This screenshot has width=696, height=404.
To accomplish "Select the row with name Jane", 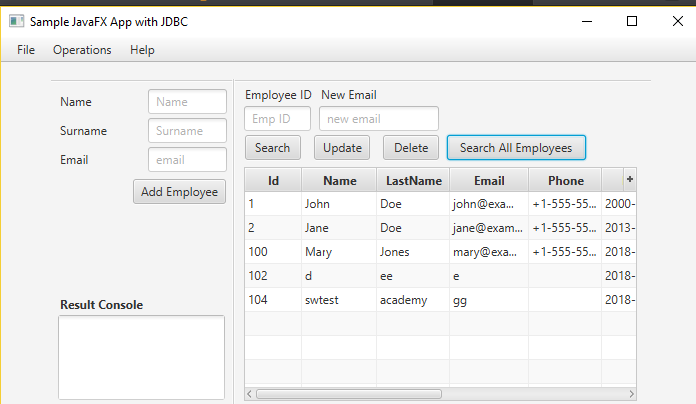I will (x=440, y=228).
